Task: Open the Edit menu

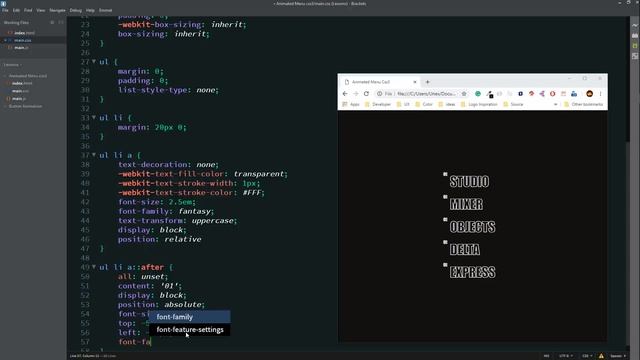Action: click(x=16, y=10)
